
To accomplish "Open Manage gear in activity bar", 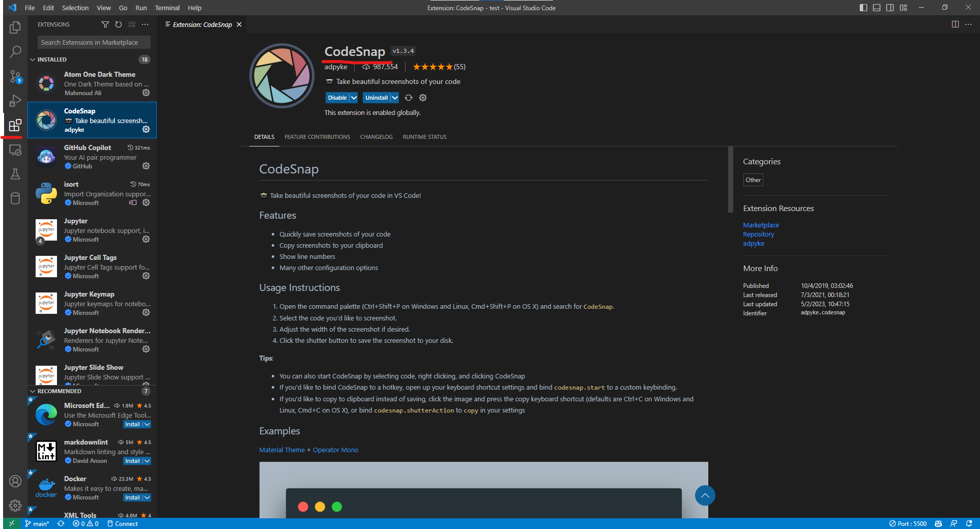I will pyautogui.click(x=15, y=505).
